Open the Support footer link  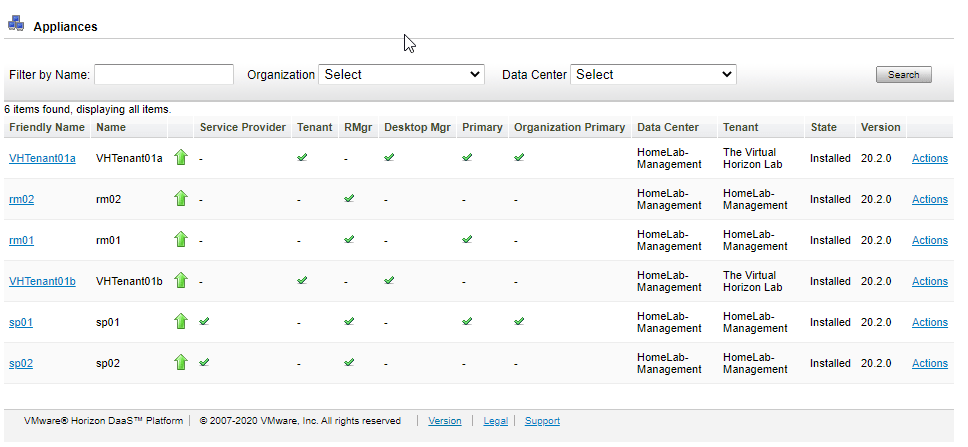(542, 421)
